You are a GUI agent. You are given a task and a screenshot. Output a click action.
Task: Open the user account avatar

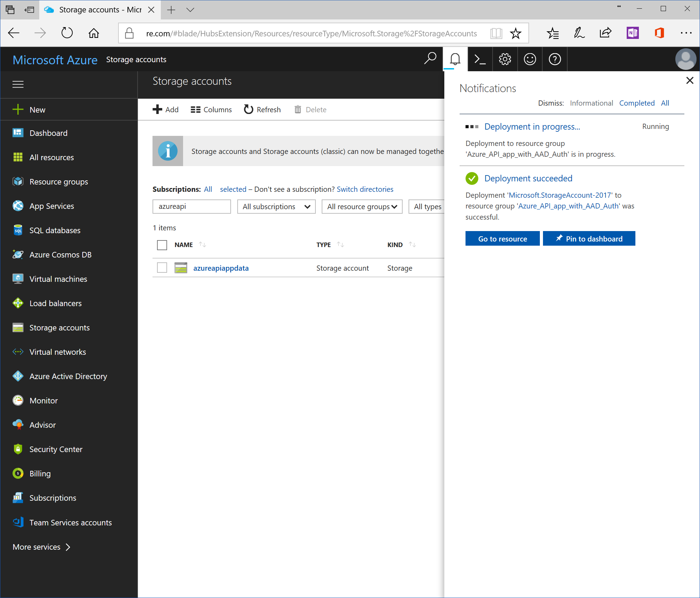(x=685, y=59)
